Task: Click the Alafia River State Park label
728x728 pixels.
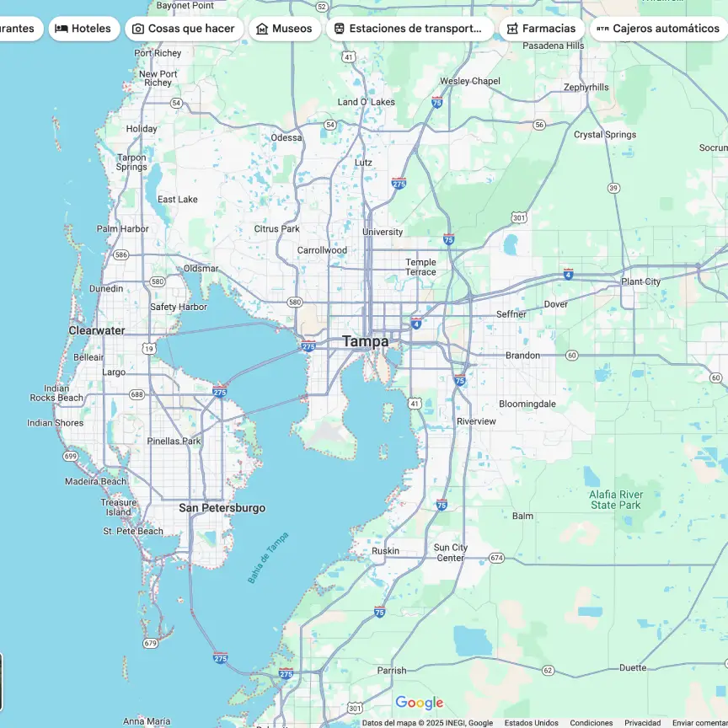Action: [x=616, y=500]
